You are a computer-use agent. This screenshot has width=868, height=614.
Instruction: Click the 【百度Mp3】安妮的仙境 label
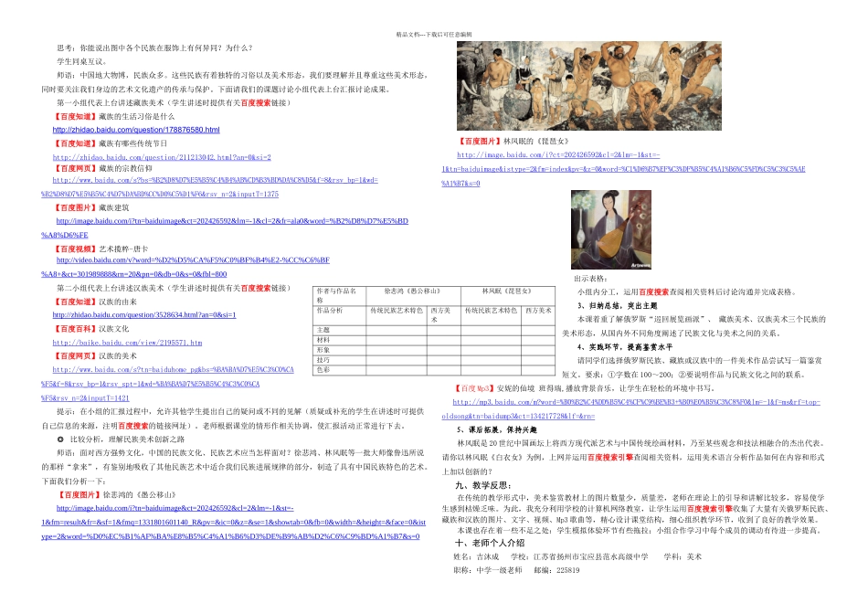(x=494, y=388)
